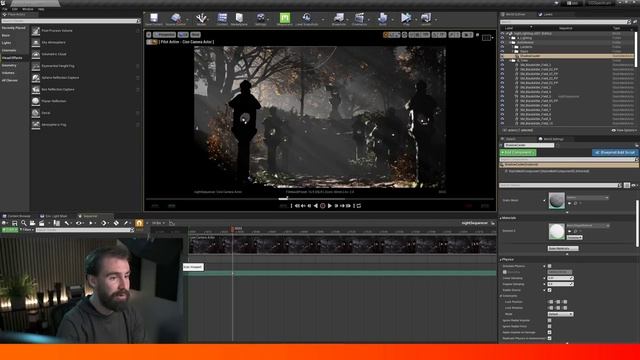Open the Edit menu
The width and height of the screenshot is (640, 360).
tap(15, 9)
